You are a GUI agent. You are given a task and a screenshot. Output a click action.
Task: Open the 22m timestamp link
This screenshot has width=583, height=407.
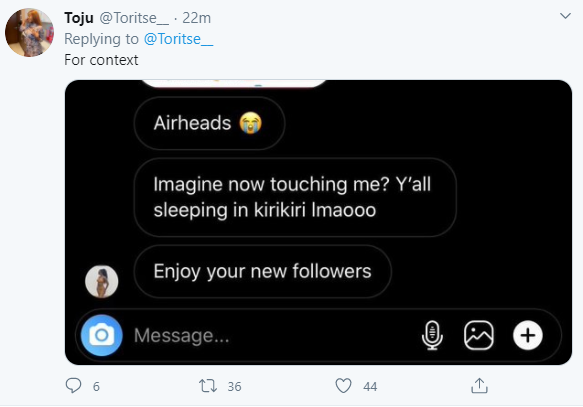[196, 18]
